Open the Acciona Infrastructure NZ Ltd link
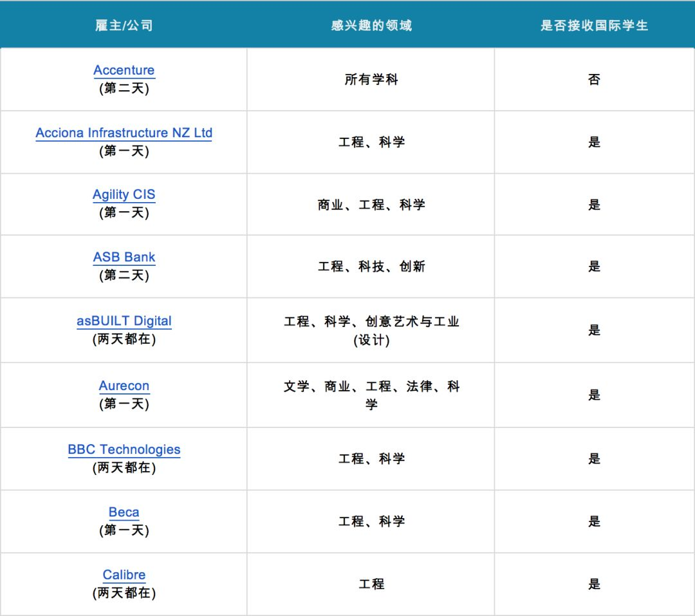This screenshot has width=695, height=616. pyautogui.click(x=124, y=133)
